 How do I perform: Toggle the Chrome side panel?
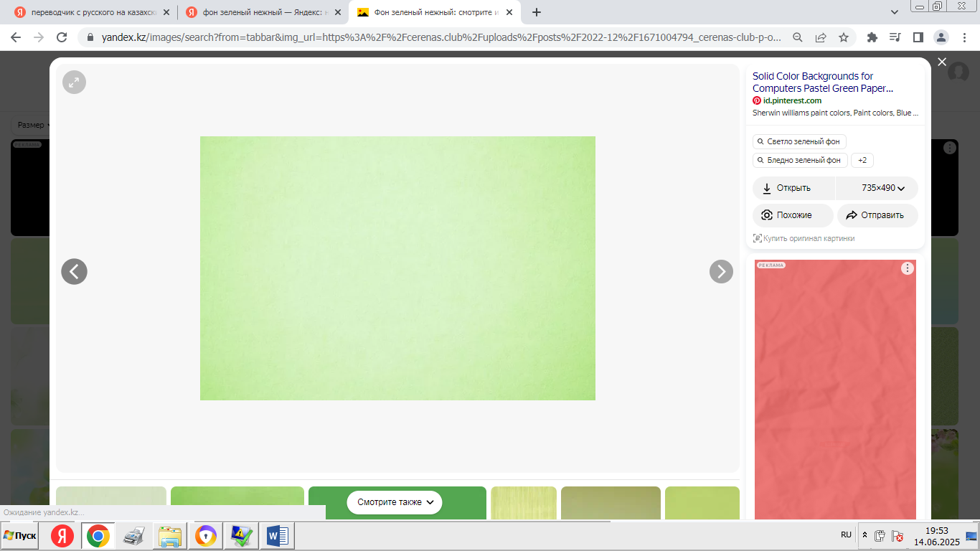918,37
